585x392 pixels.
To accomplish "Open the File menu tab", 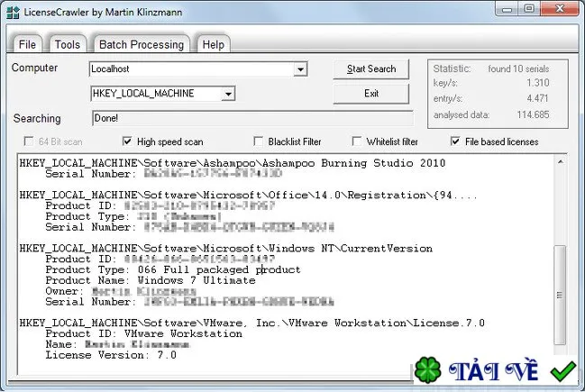I will (27, 44).
